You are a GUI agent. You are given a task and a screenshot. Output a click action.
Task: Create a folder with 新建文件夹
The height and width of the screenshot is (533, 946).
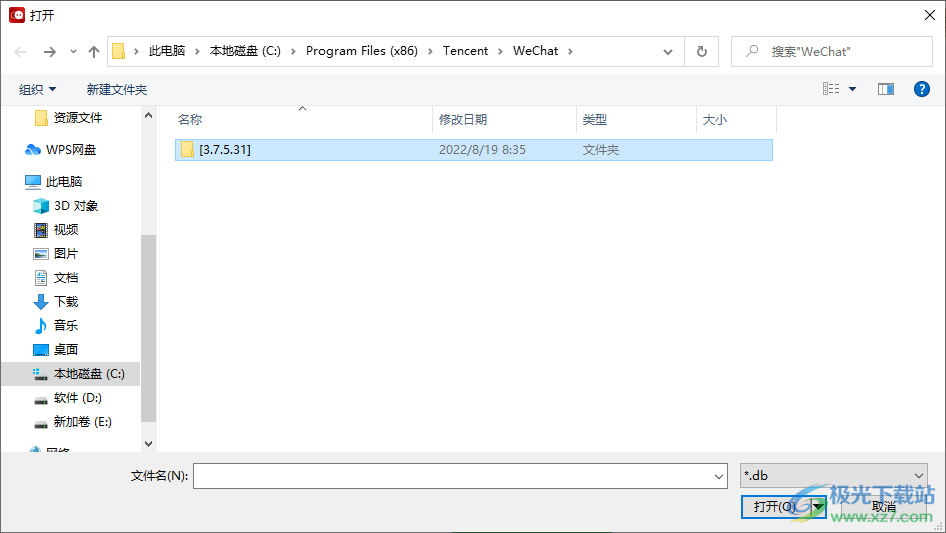(117, 89)
